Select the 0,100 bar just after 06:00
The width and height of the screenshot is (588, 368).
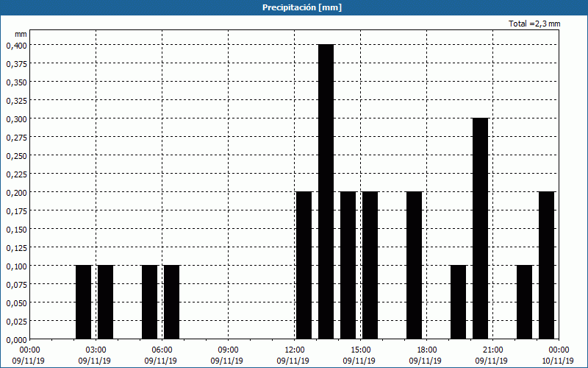click(x=172, y=302)
